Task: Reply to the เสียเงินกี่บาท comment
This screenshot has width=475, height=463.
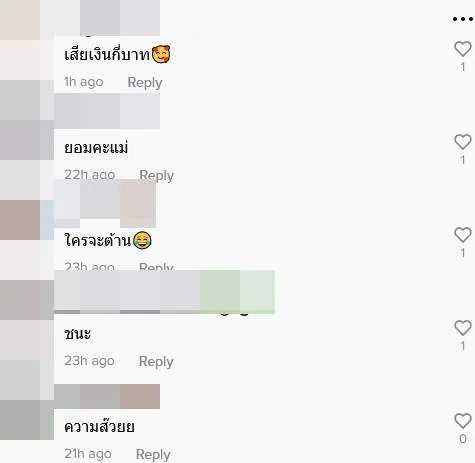Action: [x=145, y=83]
